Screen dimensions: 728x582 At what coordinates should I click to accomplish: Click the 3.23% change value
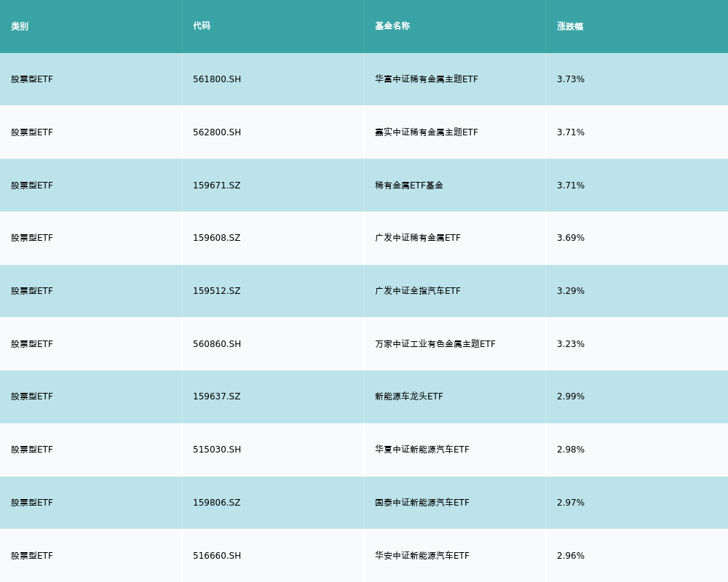[571, 344]
